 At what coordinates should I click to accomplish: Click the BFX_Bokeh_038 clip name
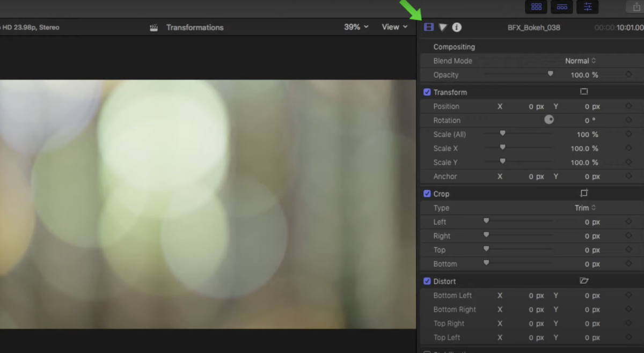pyautogui.click(x=533, y=27)
